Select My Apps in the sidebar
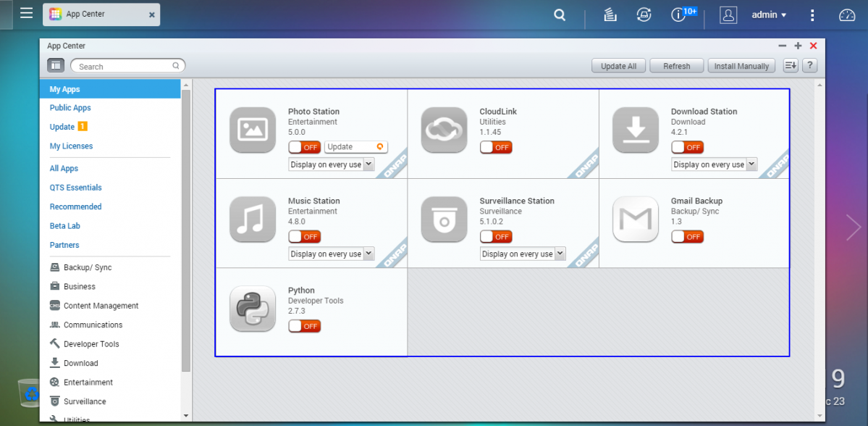 tap(110, 88)
